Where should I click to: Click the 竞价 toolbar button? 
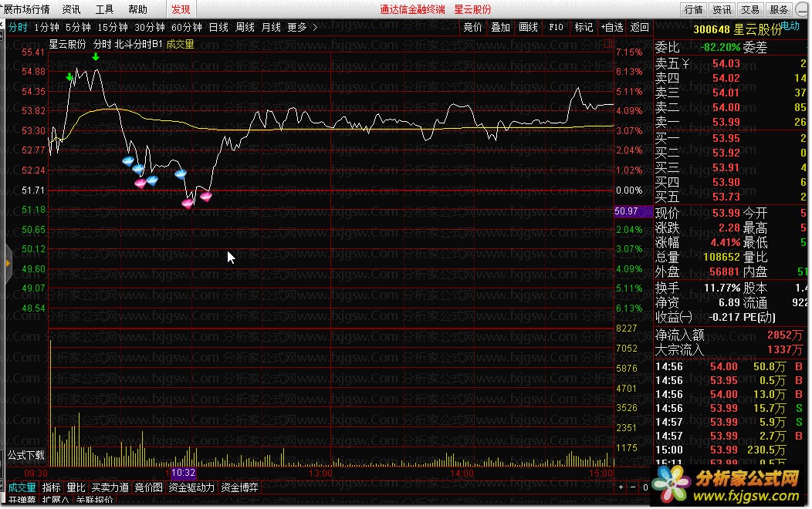point(472,28)
